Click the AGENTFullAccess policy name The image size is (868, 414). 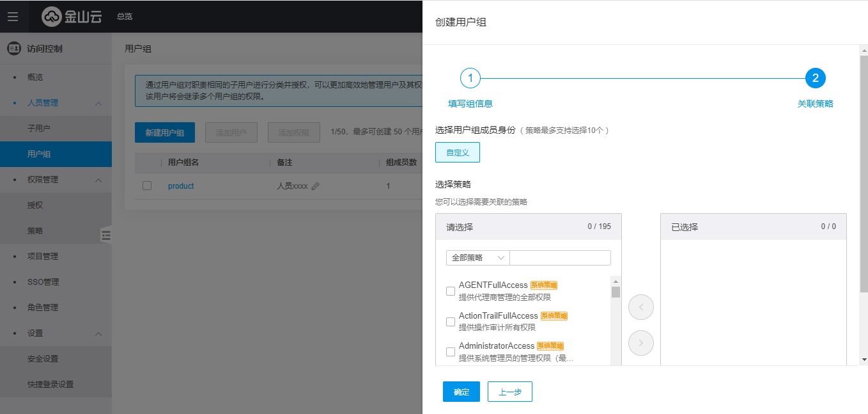493,285
